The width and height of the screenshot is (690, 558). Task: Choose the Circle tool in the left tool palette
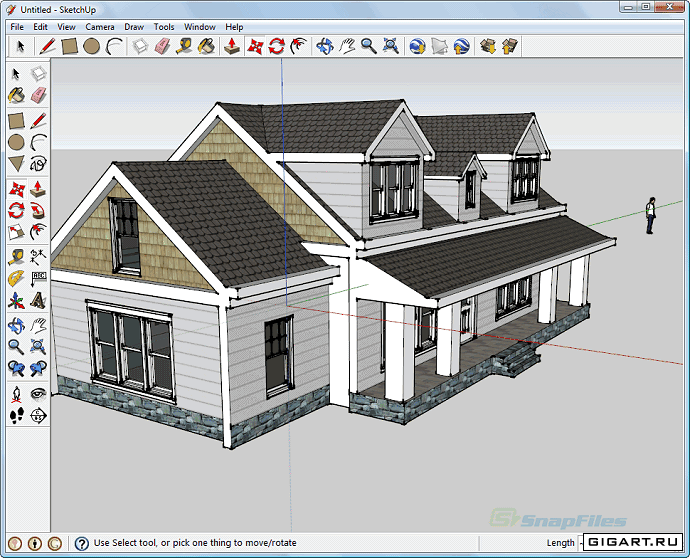16,143
